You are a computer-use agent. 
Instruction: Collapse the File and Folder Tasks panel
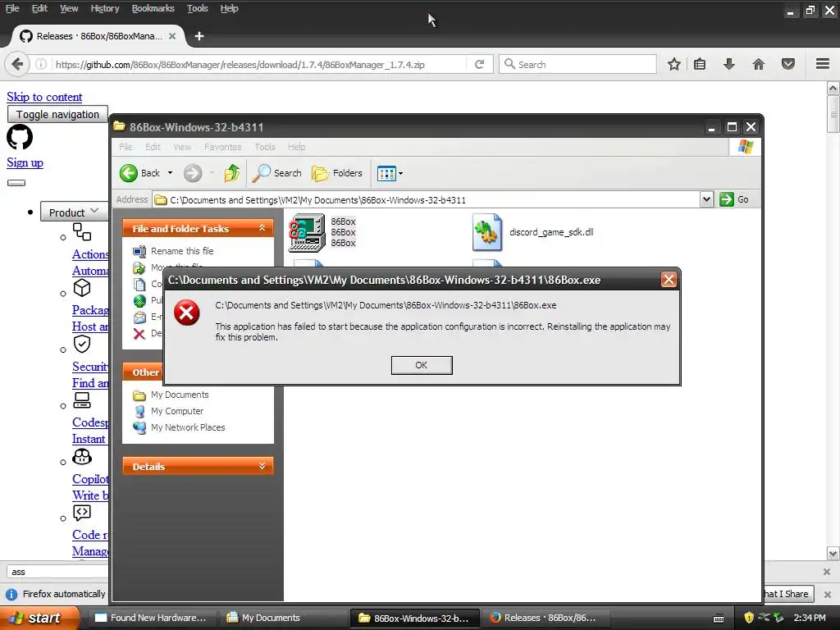pyautogui.click(x=262, y=228)
